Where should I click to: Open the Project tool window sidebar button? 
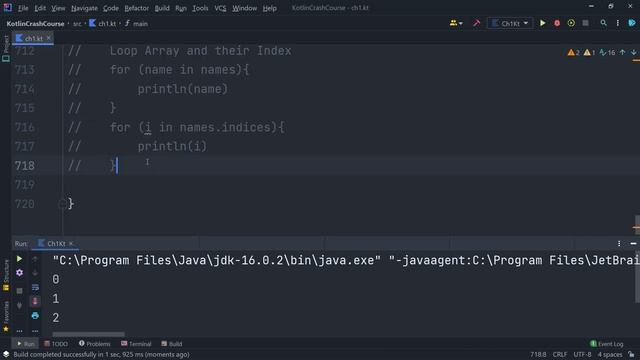click(x=6, y=48)
